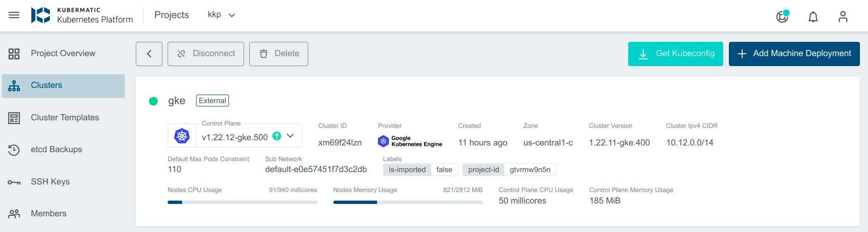Screen dimensions: 868x232
Task: Click the Nodes CPU Usage bar
Action: [242, 203]
